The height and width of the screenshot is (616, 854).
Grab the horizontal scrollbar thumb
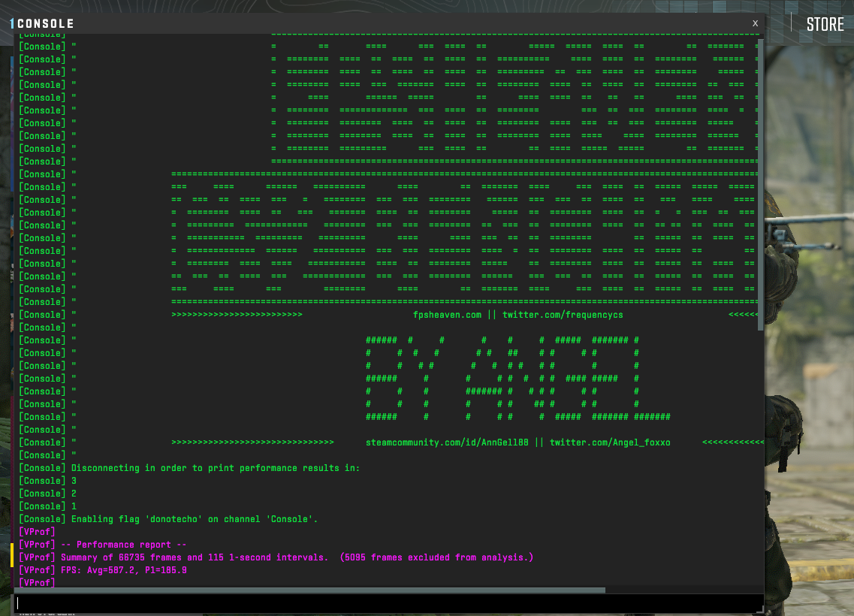pos(309,590)
